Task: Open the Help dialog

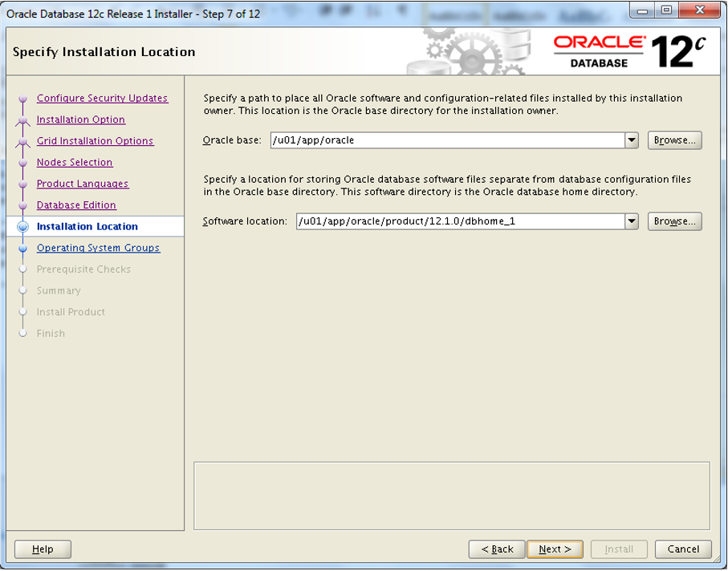Action: click(43, 549)
